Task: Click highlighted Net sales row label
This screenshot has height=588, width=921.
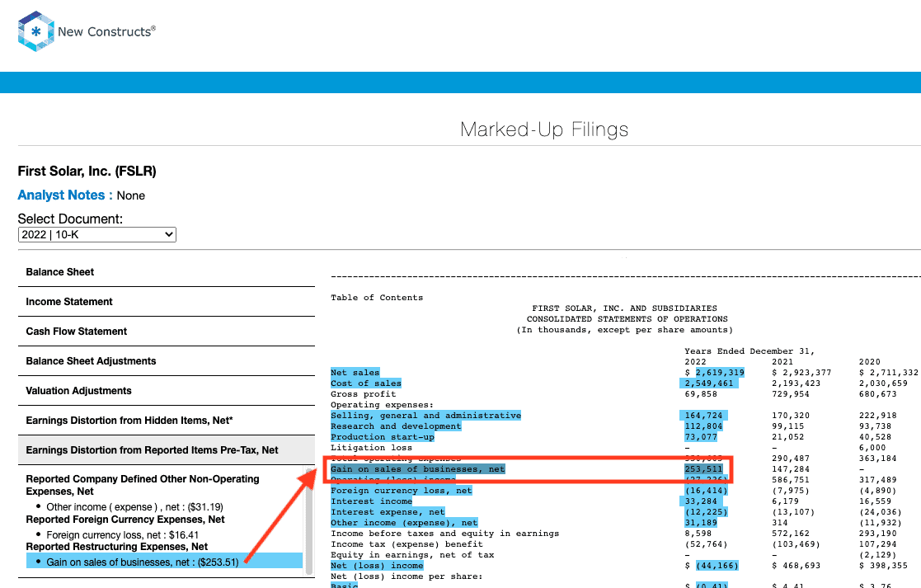Action: point(355,373)
